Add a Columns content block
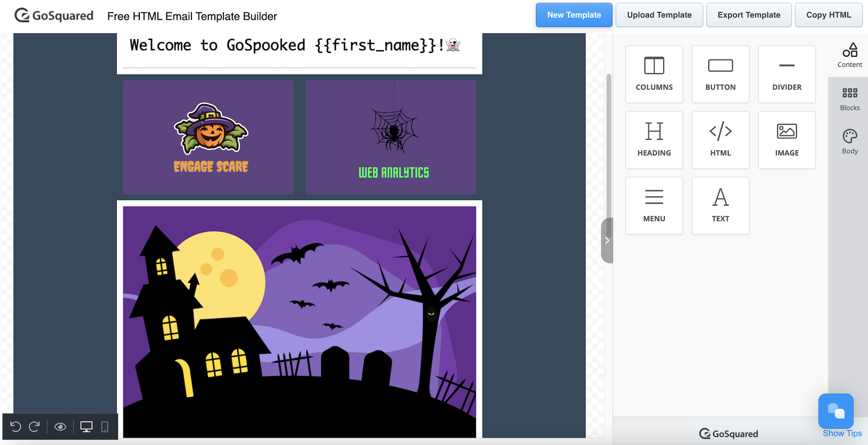 click(x=654, y=74)
